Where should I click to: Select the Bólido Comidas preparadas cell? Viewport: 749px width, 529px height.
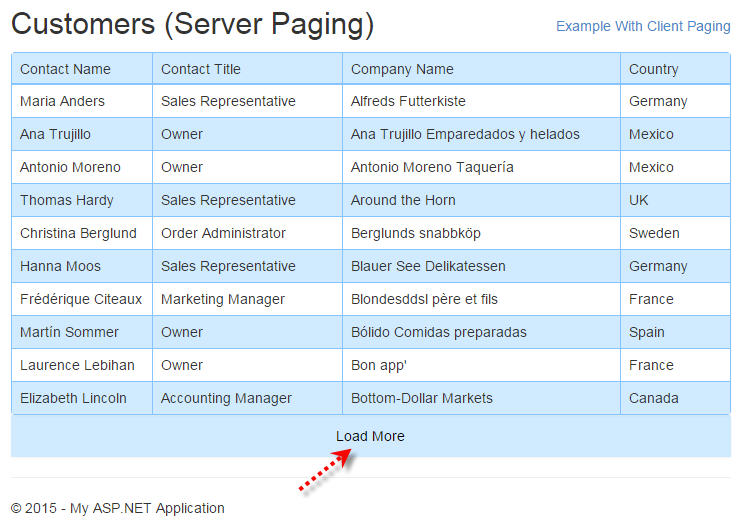(482, 332)
